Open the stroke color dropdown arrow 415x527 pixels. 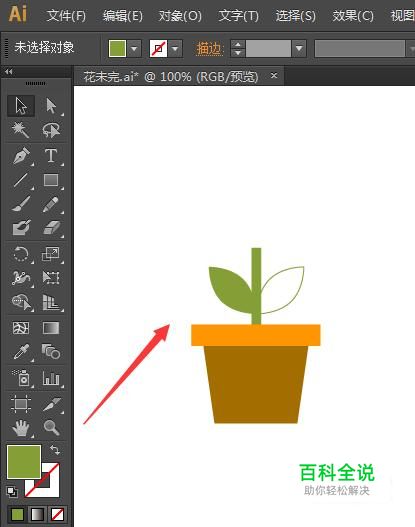tap(175, 49)
